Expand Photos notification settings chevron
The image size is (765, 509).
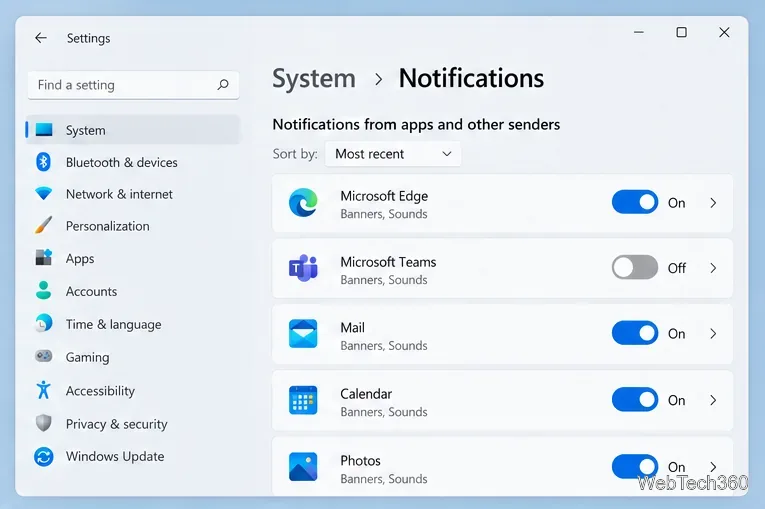tap(713, 467)
